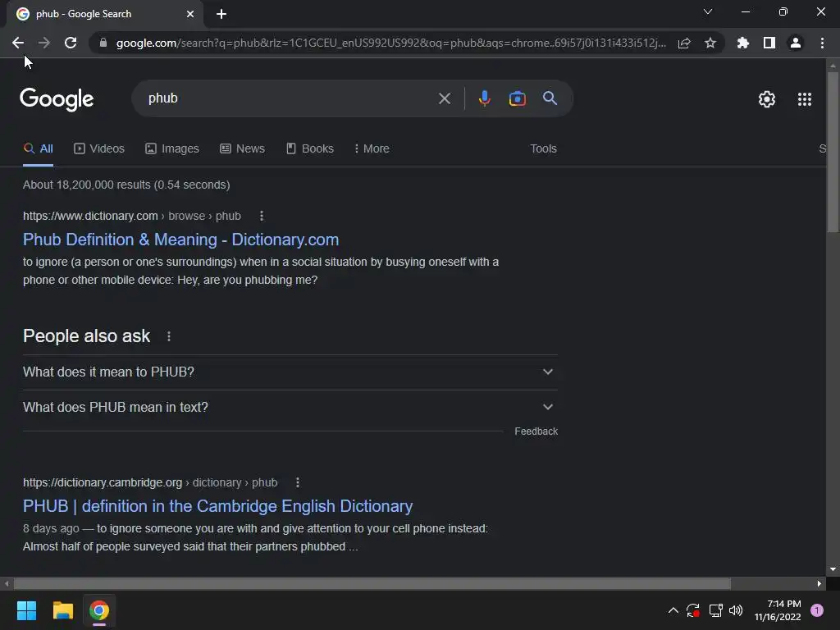Select the All results tab
This screenshot has width=840, height=630.
point(38,148)
